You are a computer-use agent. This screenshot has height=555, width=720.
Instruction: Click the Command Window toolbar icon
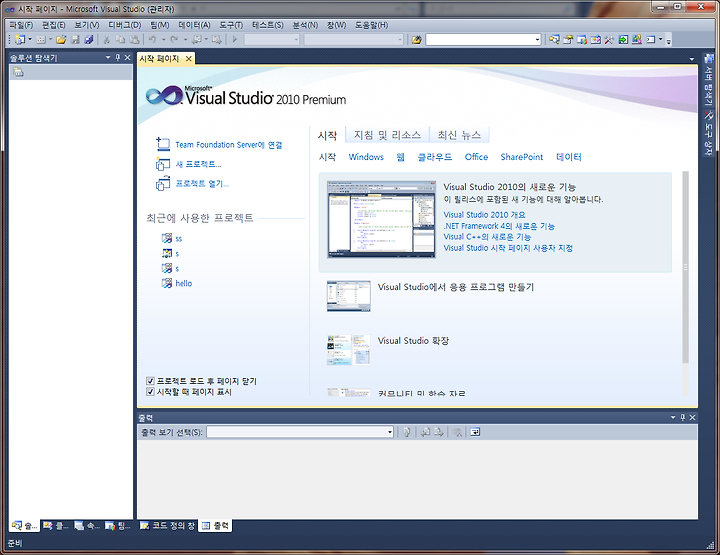coord(650,40)
